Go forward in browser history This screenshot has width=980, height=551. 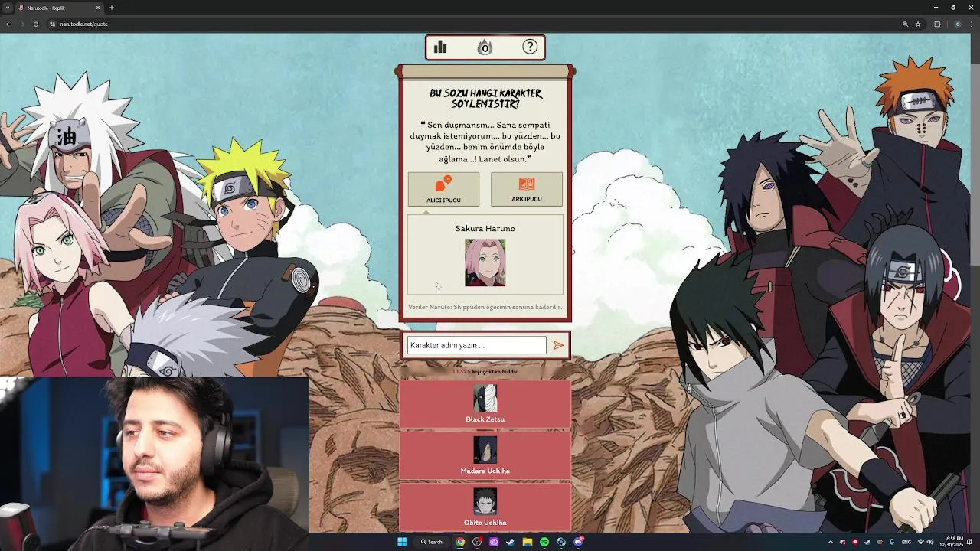tap(22, 24)
